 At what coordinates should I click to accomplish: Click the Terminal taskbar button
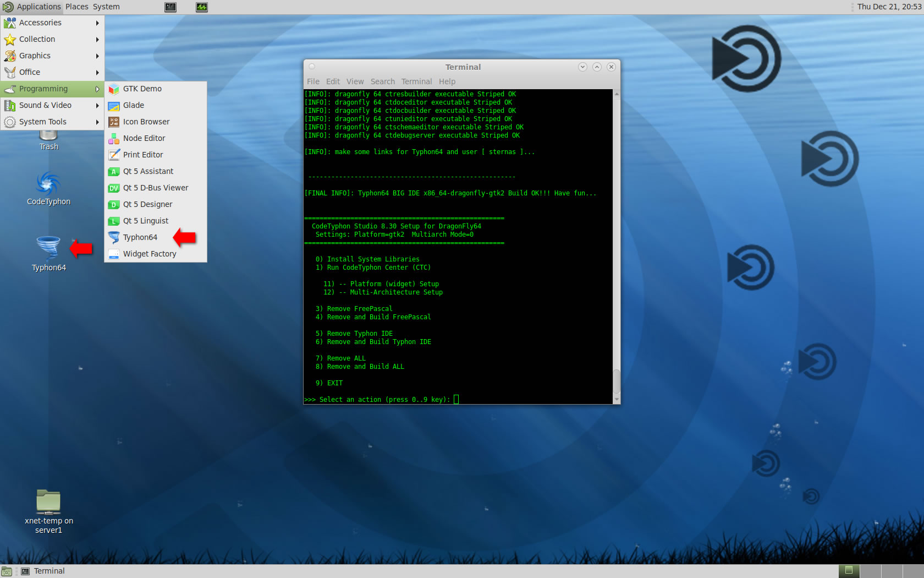coord(43,571)
